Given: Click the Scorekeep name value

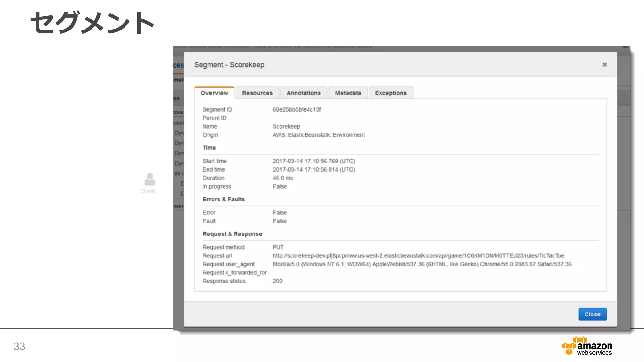Looking at the screenshot, I should tap(286, 126).
